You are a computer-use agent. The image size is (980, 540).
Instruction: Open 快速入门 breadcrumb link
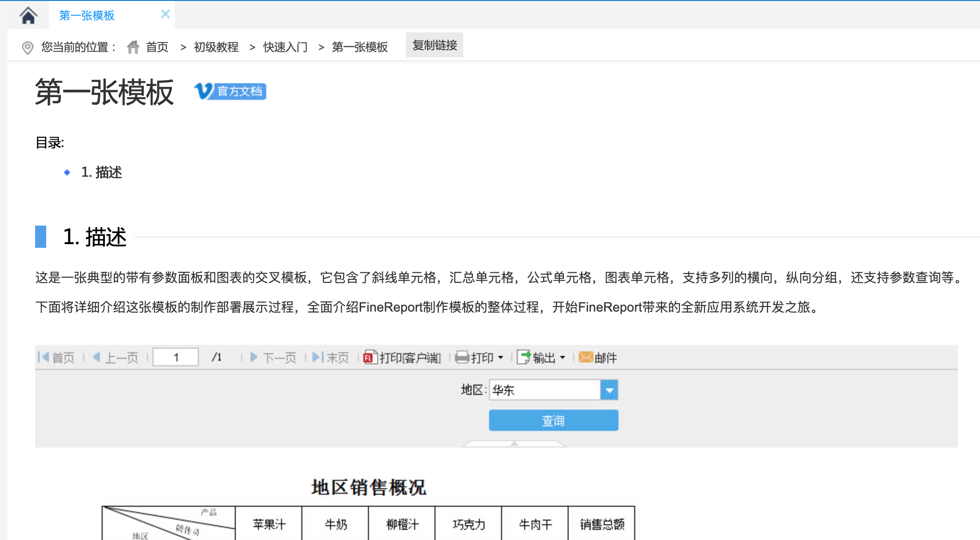[x=285, y=47]
